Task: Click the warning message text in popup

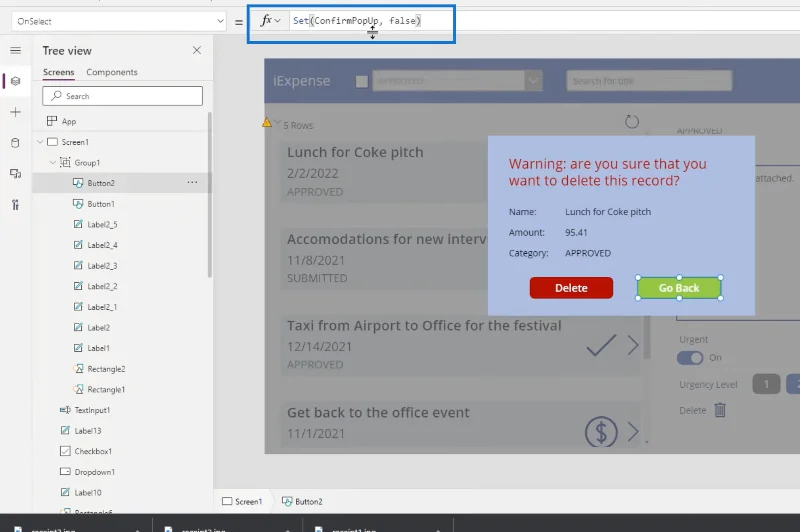Action: coord(607,172)
